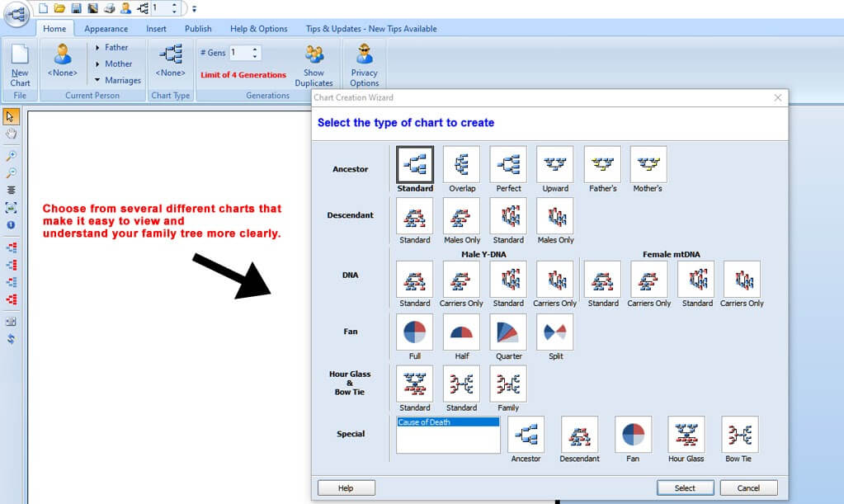The width and height of the screenshot is (844, 504).
Task: Select the Zoom Out tool in the sidebar
Action: pos(11,174)
